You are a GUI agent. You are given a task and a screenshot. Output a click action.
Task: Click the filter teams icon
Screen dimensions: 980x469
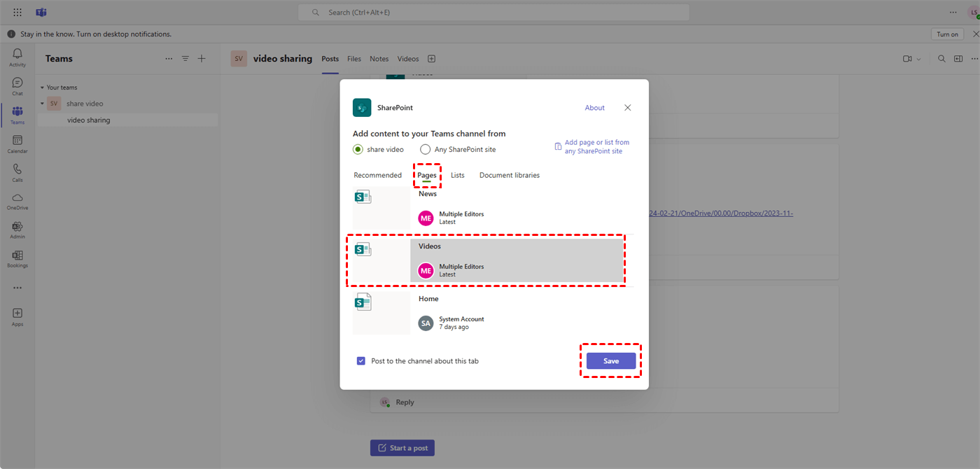[185, 59]
